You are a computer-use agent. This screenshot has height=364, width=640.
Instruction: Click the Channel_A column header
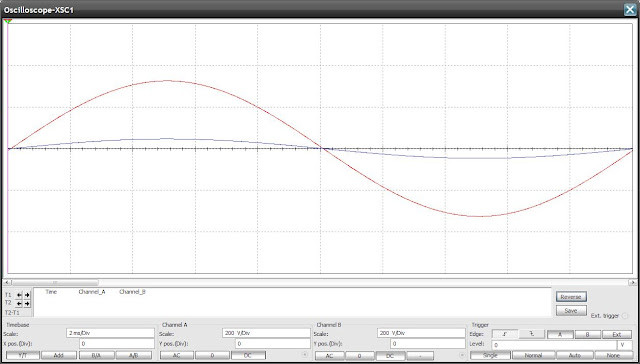pyautogui.click(x=92, y=292)
